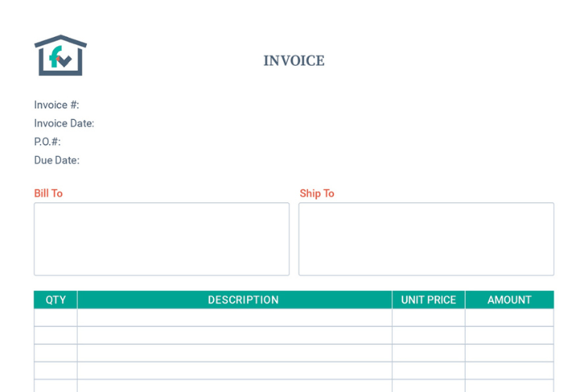This screenshot has height=392, width=588.
Task: Click the second row Description cell
Action: (234, 336)
